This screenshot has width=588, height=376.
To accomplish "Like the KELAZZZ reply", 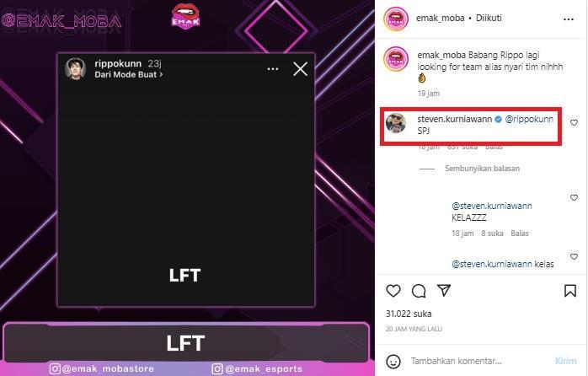I will coord(574,198).
